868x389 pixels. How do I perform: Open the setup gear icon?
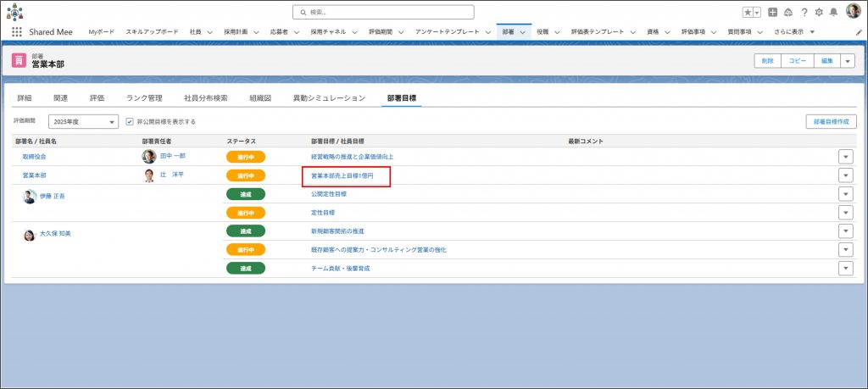tap(818, 13)
